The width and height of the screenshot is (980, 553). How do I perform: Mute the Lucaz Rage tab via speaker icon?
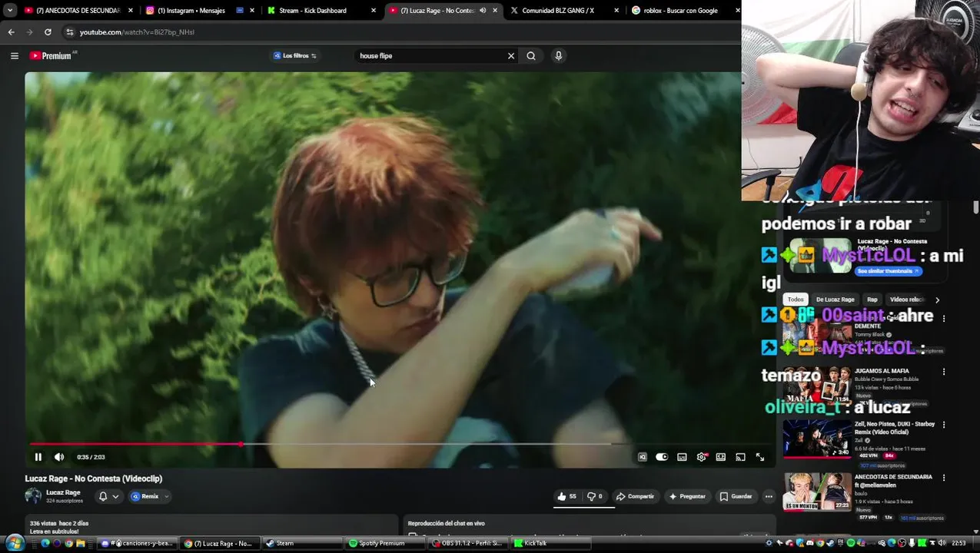pyautogui.click(x=483, y=10)
